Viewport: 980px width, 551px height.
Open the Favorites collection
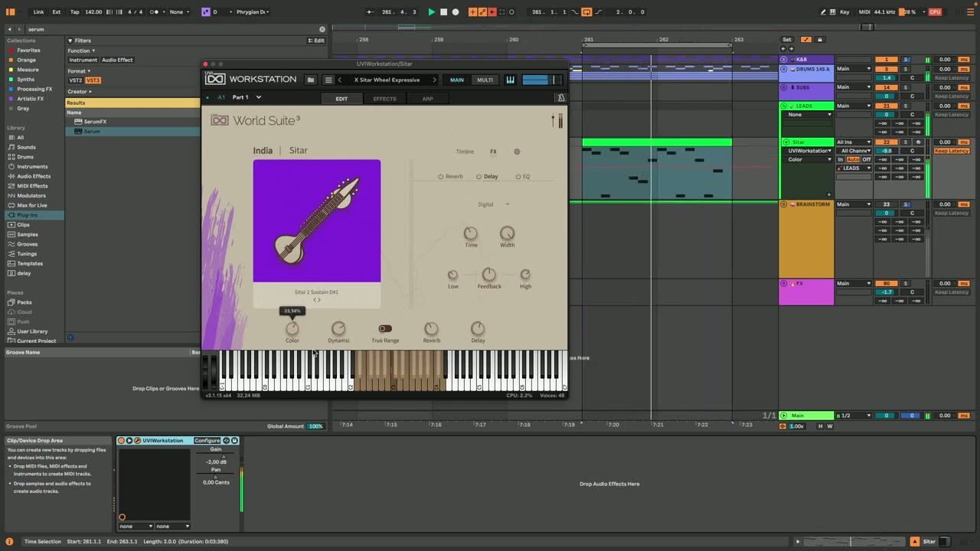(28, 51)
